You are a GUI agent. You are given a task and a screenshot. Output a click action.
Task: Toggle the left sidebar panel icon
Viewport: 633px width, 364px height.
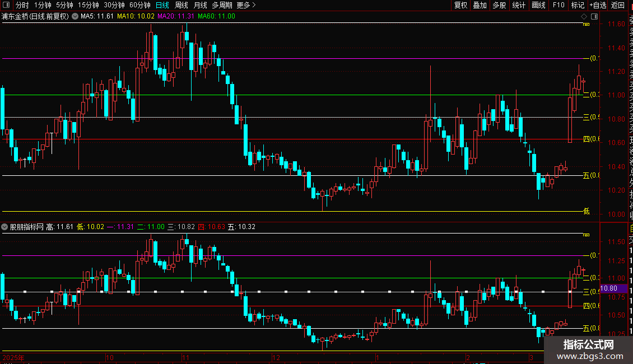(x=6, y=5)
